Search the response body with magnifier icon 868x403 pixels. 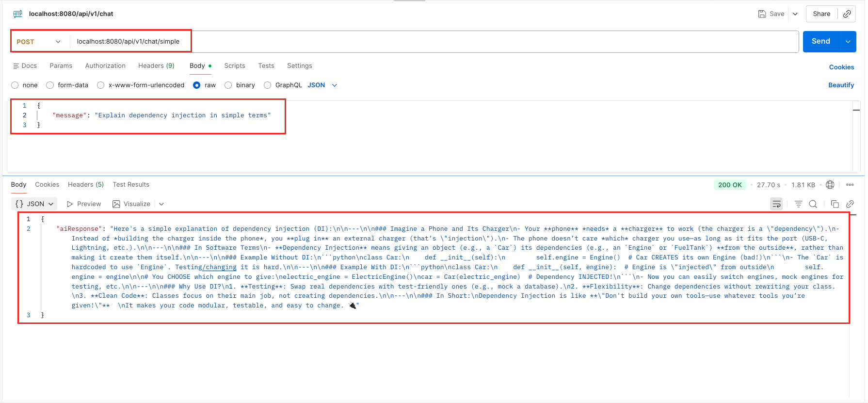813,204
